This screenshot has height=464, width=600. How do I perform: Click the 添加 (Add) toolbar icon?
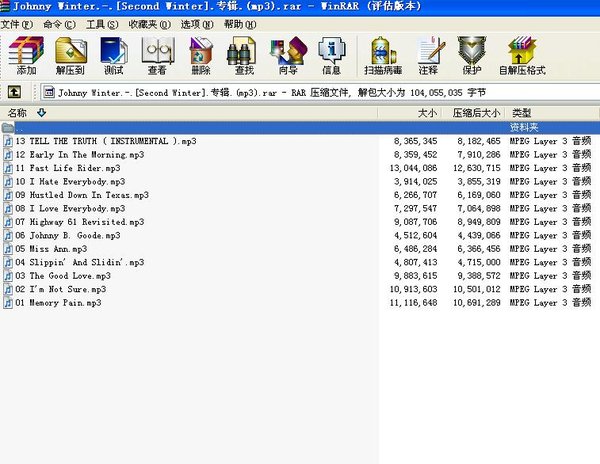pyautogui.click(x=26, y=55)
